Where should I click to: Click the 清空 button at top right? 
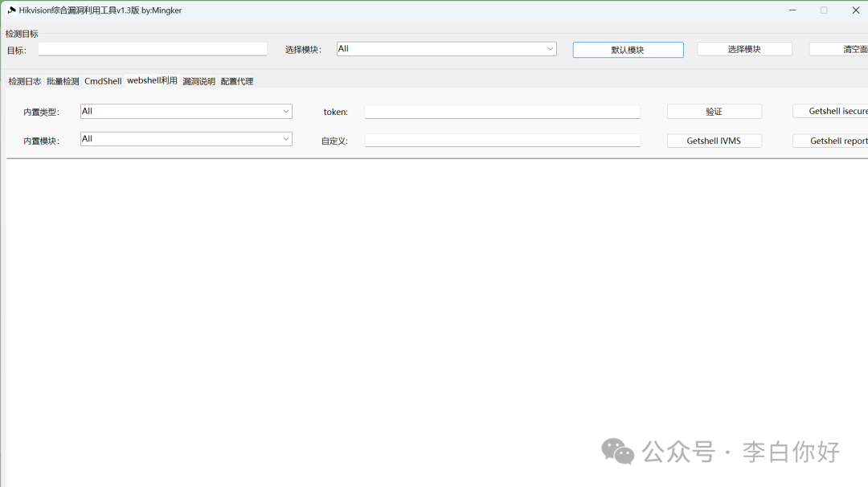[840, 49]
